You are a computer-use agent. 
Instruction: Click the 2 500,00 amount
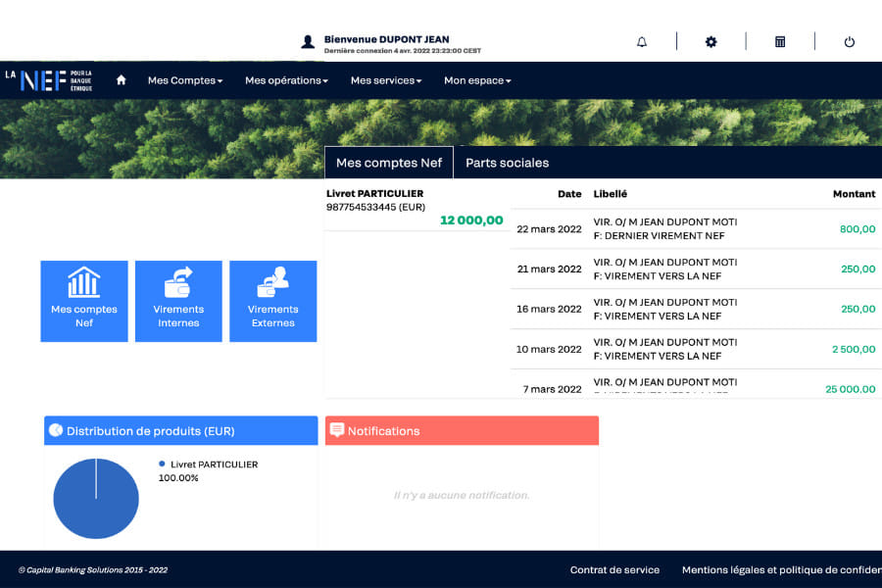(x=854, y=349)
